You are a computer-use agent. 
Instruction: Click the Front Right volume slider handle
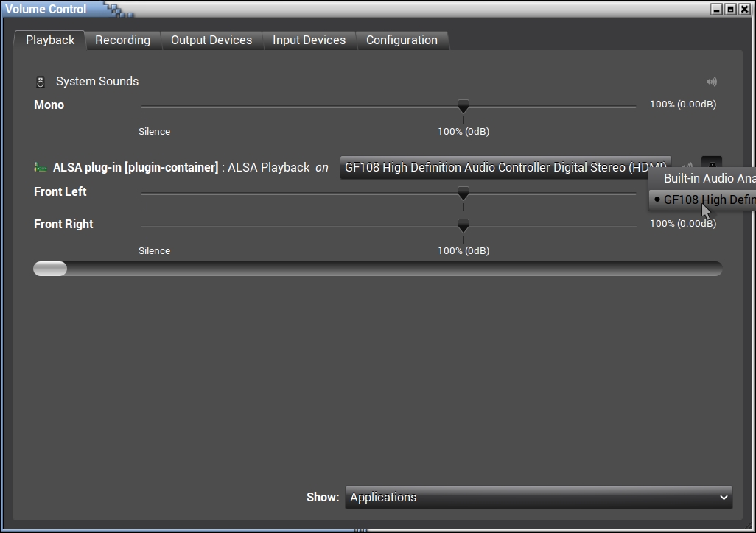coord(463,225)
